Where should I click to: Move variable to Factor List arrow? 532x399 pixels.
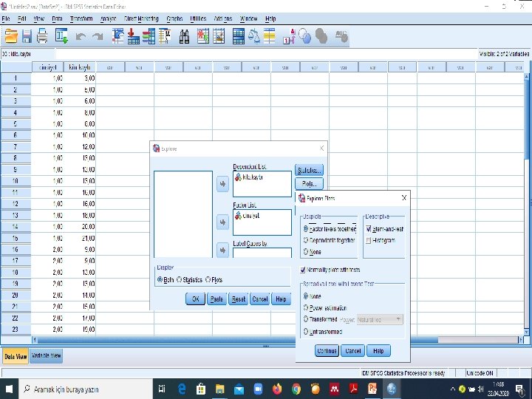(x=222, y=222)
